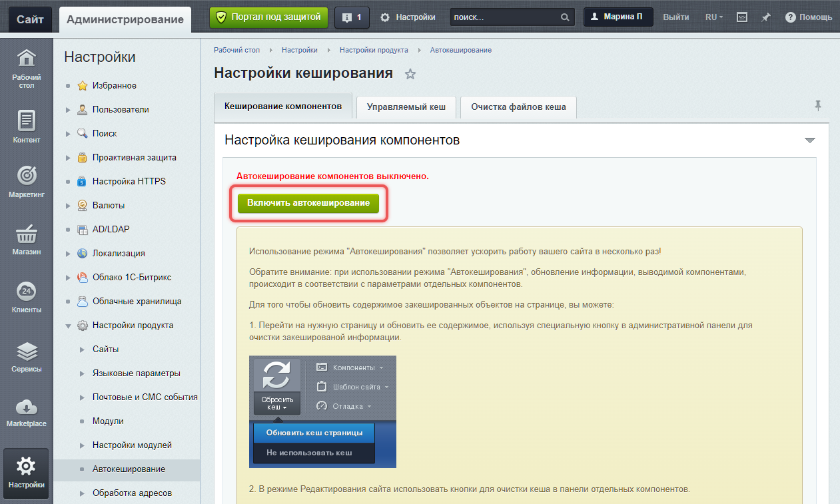This screenshot has height=504, width=840.
Task: Click the search input field
Action: (504, 17)
